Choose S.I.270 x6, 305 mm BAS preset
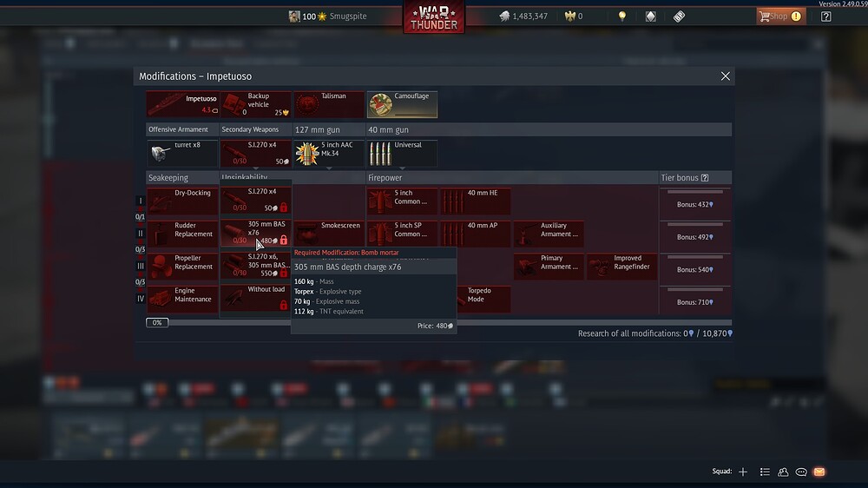This screenshot has height=488, width=868. pos(256,266)
